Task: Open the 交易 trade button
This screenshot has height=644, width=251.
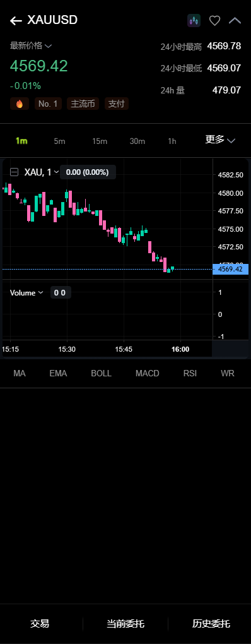Action: coord(40,624)
